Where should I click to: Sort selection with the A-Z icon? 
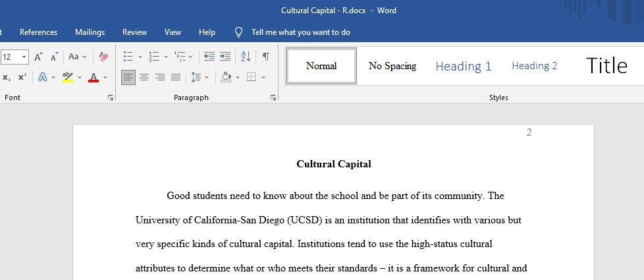click(x=246, y=57)
